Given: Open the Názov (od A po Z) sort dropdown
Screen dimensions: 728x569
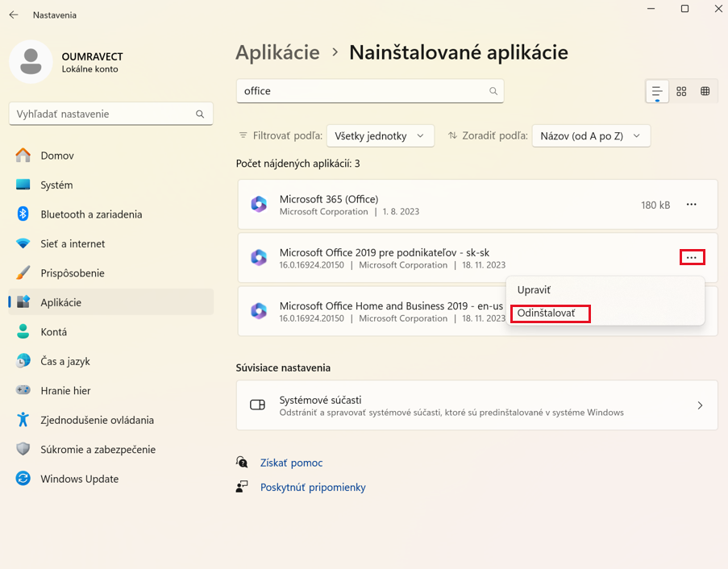Looking at the screenshot, I should (x=591, y=136).
